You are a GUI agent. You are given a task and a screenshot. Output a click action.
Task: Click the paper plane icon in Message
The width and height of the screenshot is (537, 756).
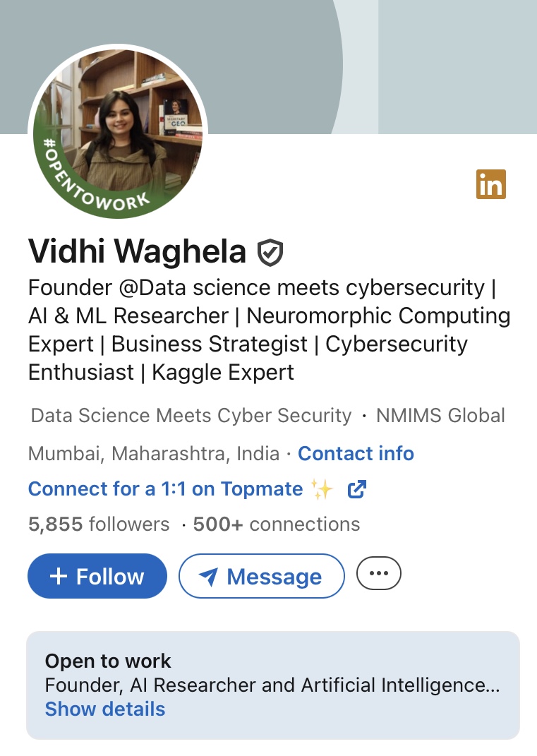click(x=208, y=577)
